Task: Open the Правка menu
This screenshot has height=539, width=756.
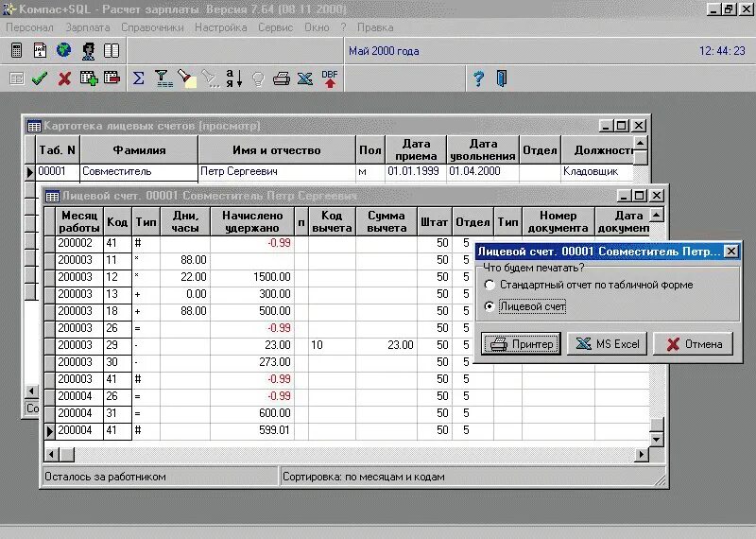Action: click(x=375, y=27)
